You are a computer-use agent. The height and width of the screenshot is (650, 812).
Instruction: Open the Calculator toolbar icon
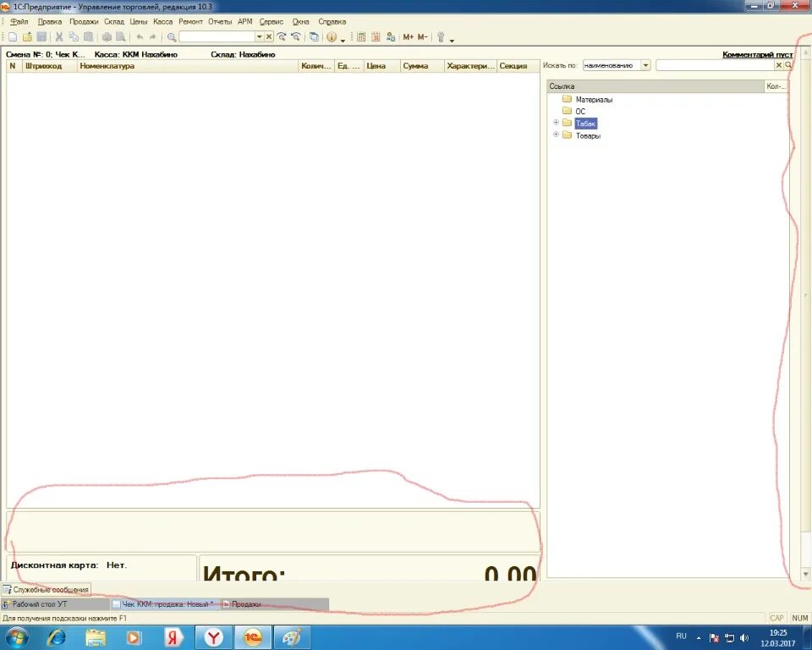(361, 36)
